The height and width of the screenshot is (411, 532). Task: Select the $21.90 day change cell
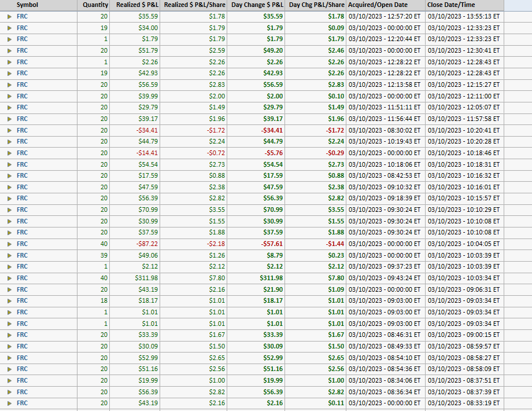[x=256, y=289]
